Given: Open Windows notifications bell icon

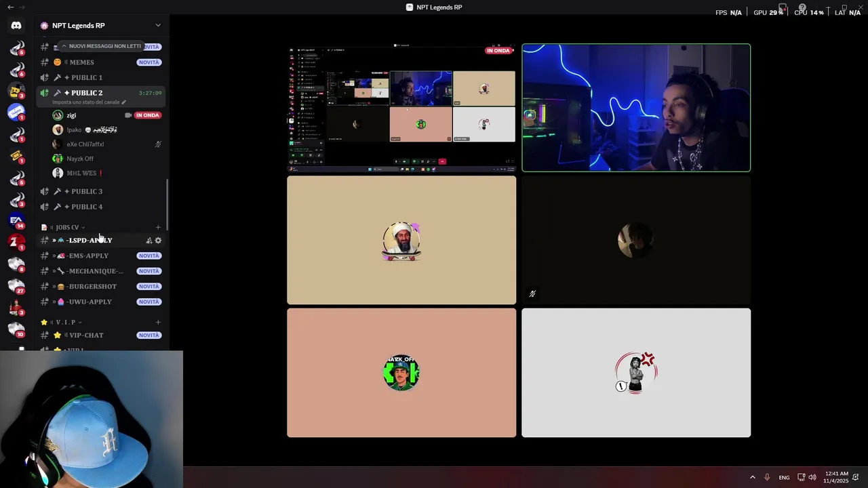Looking at the screenshot, I should [x=856, y=477].
